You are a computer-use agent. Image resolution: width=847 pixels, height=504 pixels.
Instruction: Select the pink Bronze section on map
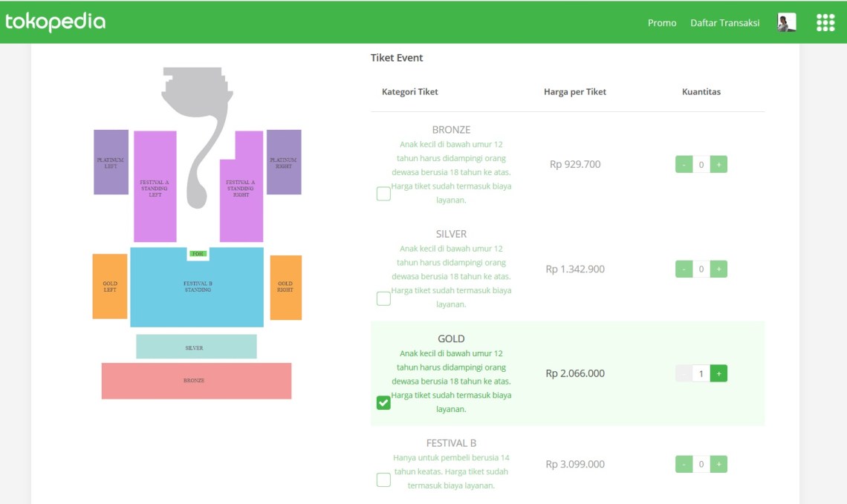[x=196, y=381]
